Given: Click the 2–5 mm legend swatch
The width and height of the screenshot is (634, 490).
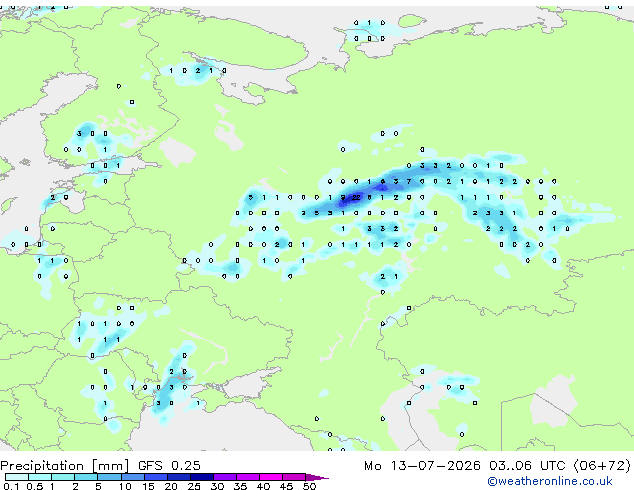Looking at the screenshot, I should [86, 477].
